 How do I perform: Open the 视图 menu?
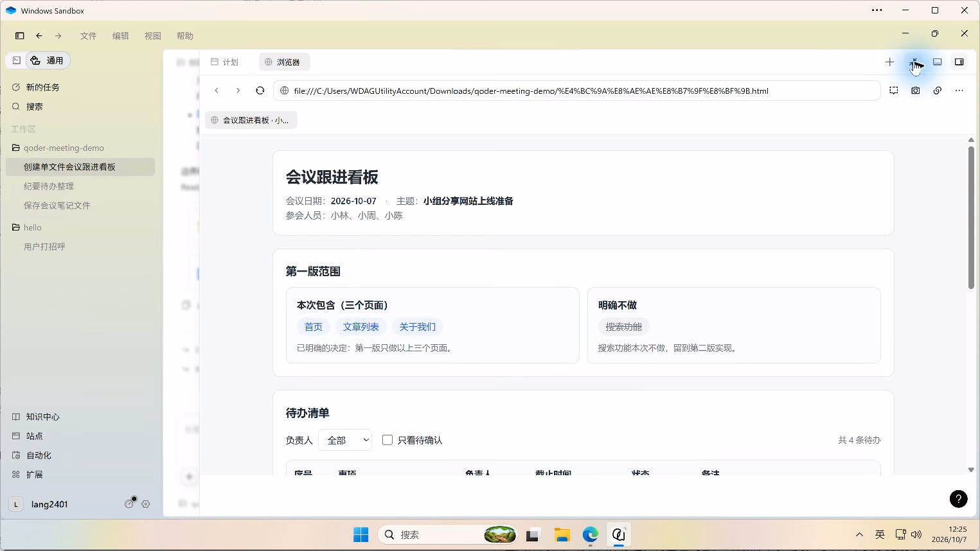coord(153,36)
